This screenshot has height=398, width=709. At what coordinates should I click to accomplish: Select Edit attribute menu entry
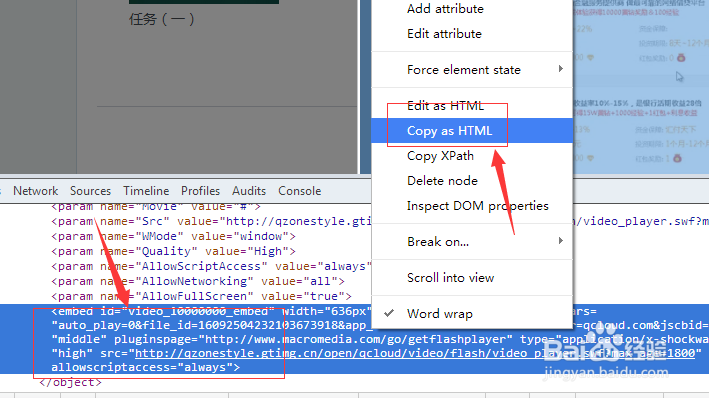tap(444, 33)
